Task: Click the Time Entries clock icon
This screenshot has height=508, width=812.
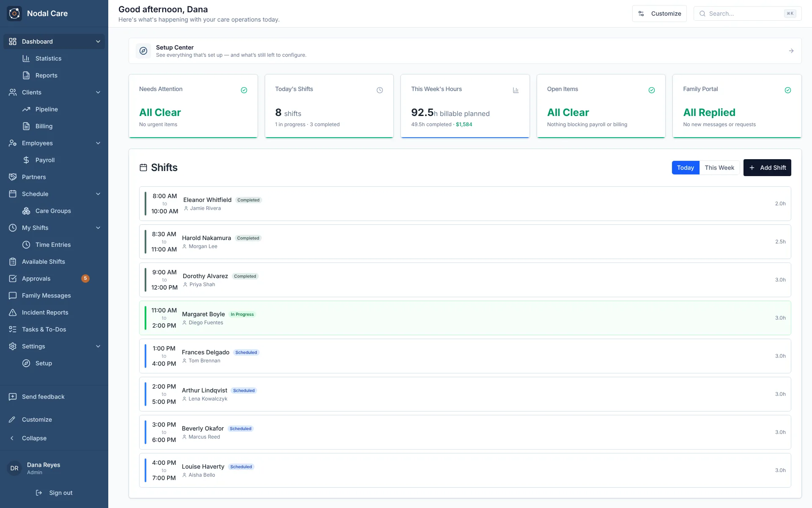Action: point(26,245)
